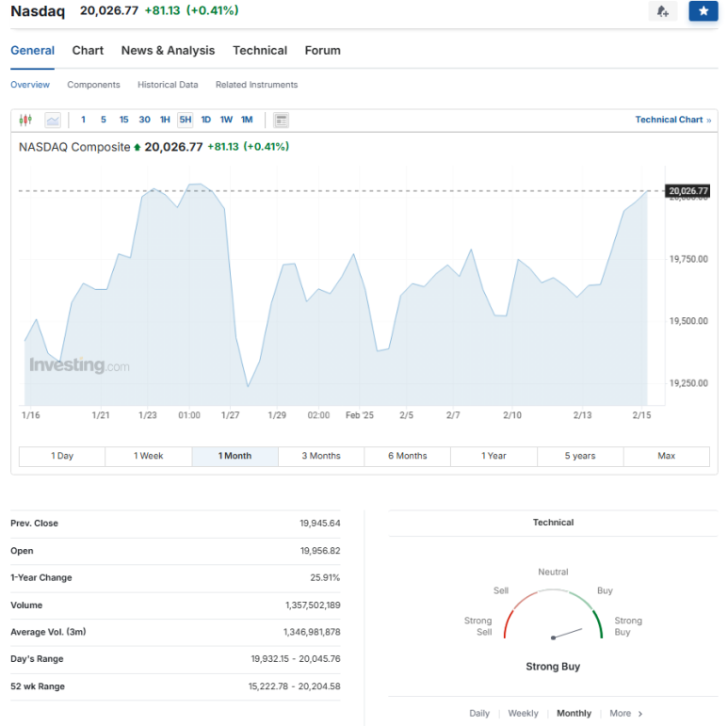
Task: Expand More technical timeframes
Action: 626,713
